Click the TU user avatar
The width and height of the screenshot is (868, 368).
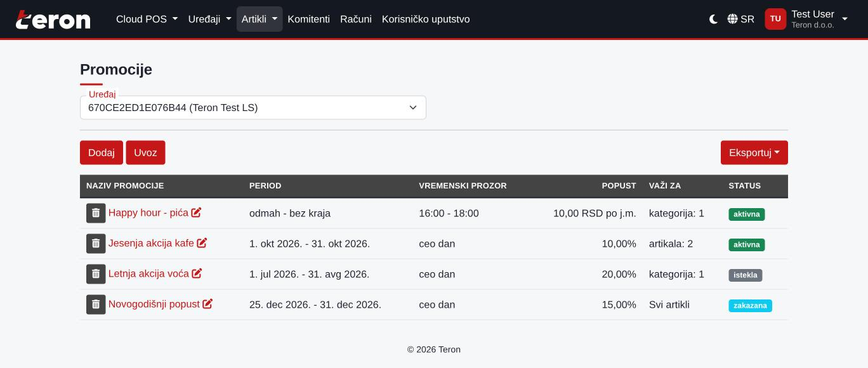[775, 19]
